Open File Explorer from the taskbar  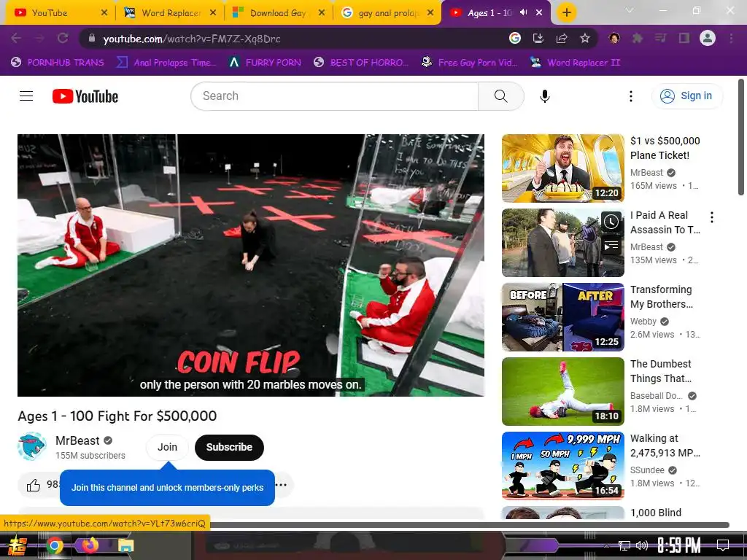pyautogui.click(x=125, y=545)
